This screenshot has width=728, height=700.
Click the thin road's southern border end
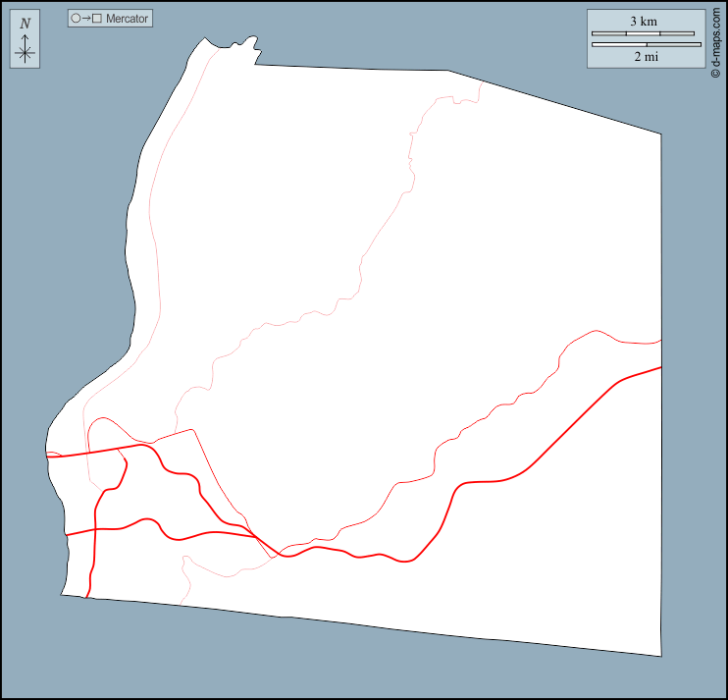tap(183, 601)
